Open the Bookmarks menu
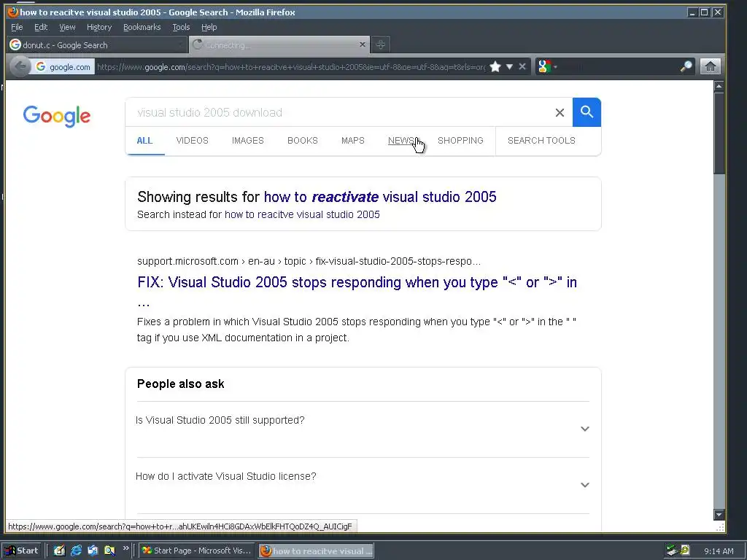This screenshot has height=560, width=747. [x=142, y=27]
